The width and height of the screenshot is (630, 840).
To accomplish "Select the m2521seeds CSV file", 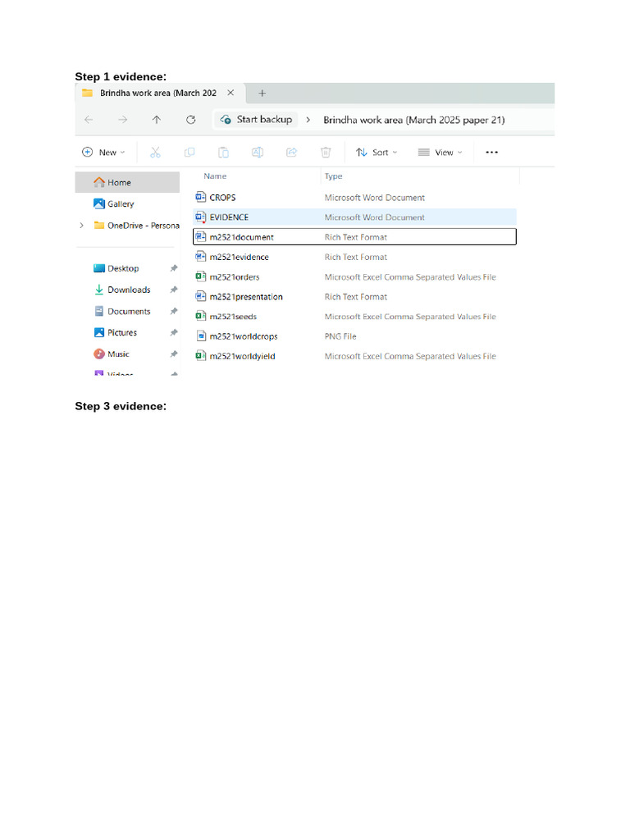I will [x=354, y=317].
